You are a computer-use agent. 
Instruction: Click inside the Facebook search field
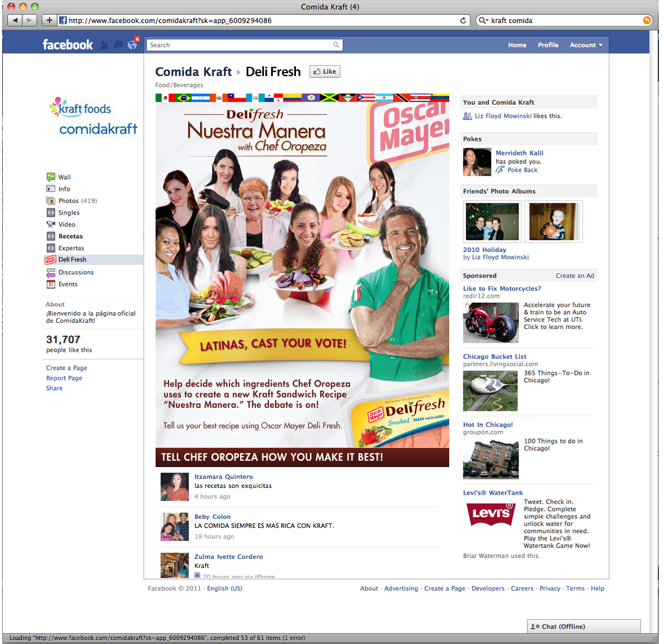point(238,45)
